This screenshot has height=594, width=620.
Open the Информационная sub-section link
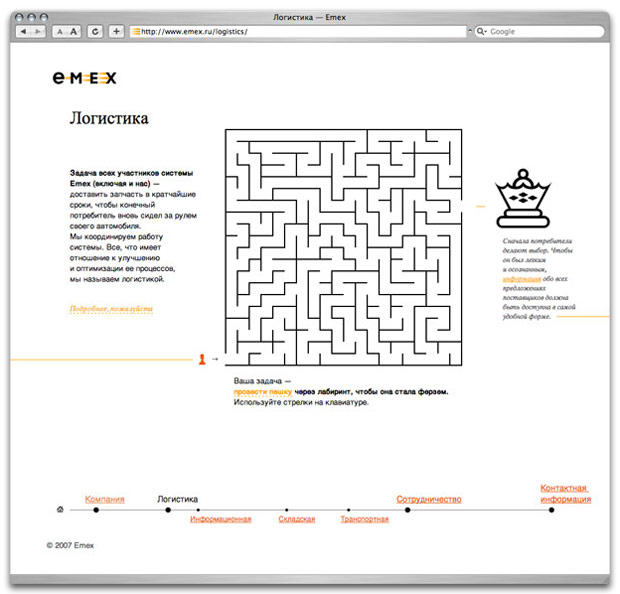220,519
